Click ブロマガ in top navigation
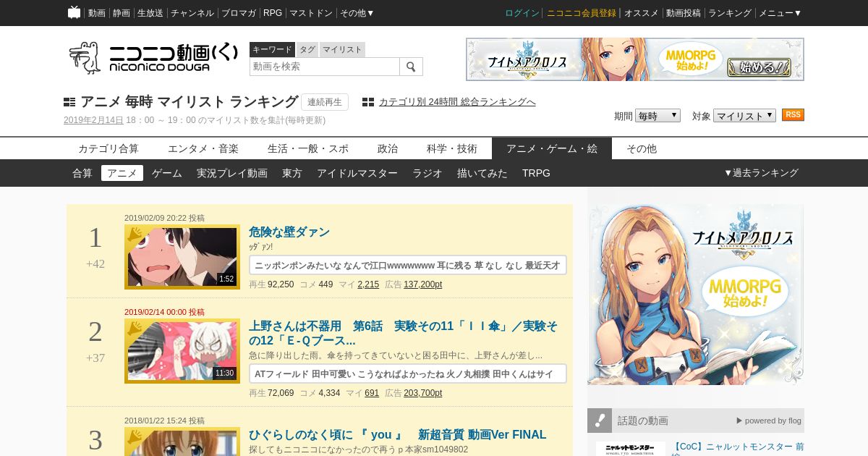Image resolution: width=868 pixels, height=456 pixels. (x=239, y=13)
